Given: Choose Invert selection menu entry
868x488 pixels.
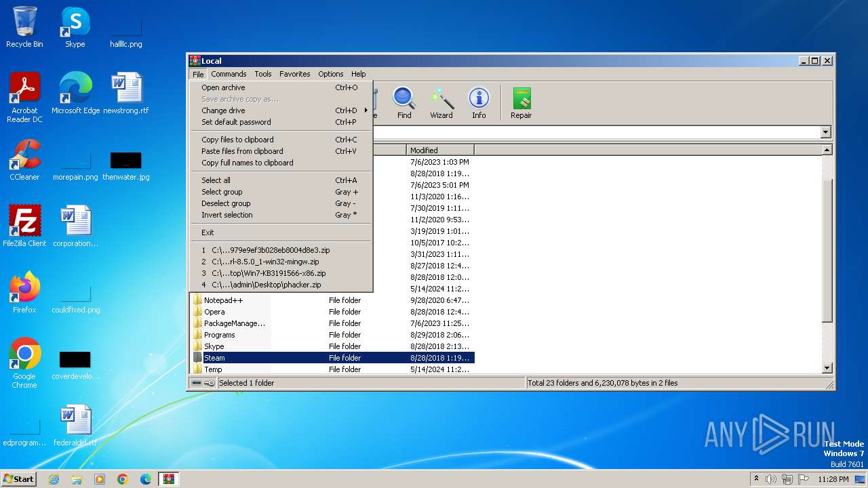Looking at the screenshot, I should (x=281, y=215).
